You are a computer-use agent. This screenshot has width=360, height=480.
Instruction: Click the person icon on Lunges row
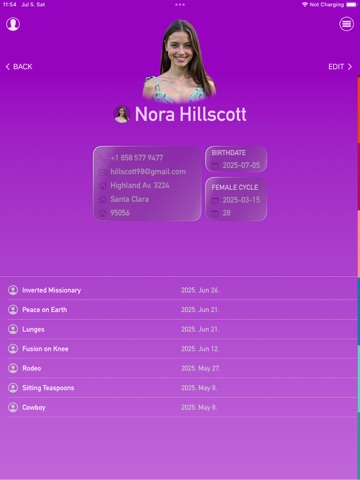point(13,329)
